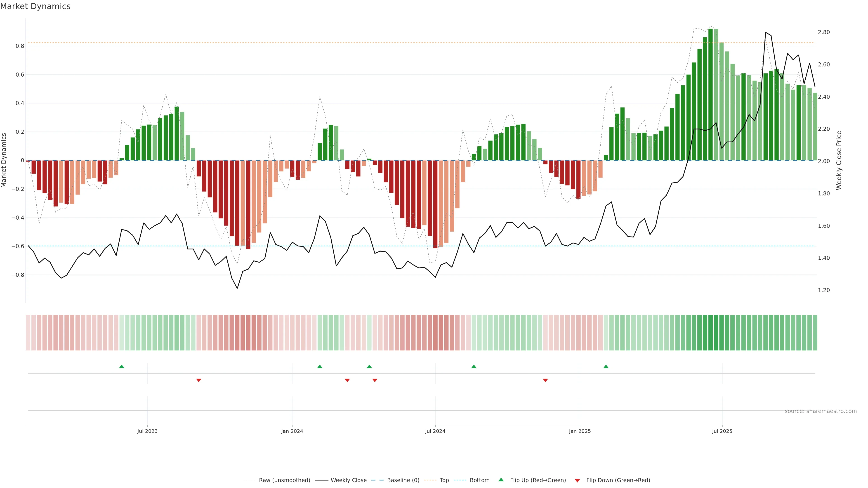
Task: Click the tallest dark green bar near Jul 2025
Action: 710,94
